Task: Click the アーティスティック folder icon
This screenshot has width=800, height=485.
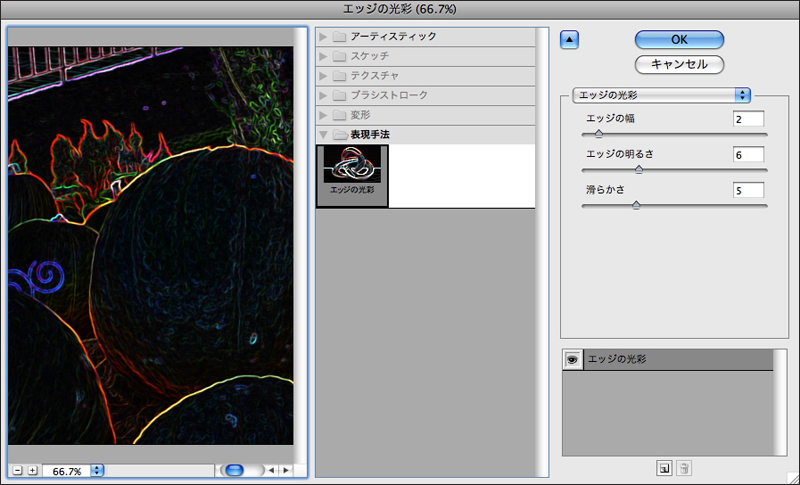Action: [339, 37]
